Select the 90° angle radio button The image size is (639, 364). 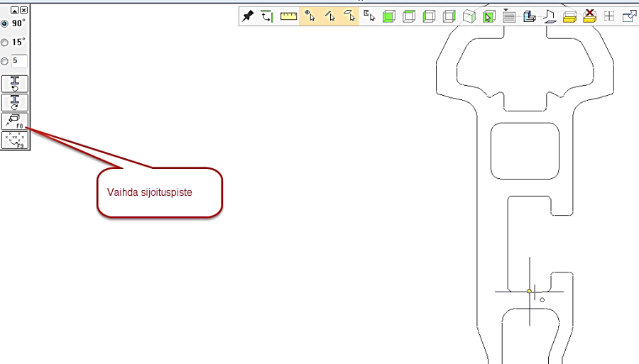coord(5,23)
